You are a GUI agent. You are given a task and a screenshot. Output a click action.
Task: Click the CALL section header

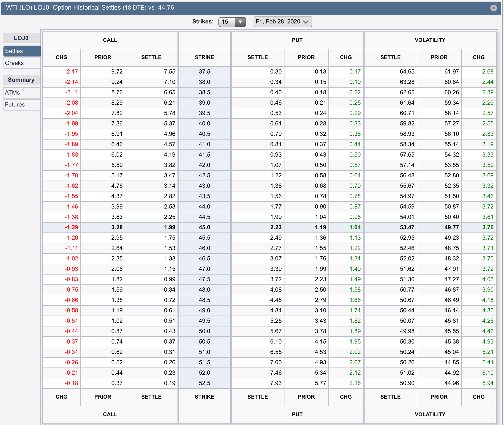click(110, 40)
